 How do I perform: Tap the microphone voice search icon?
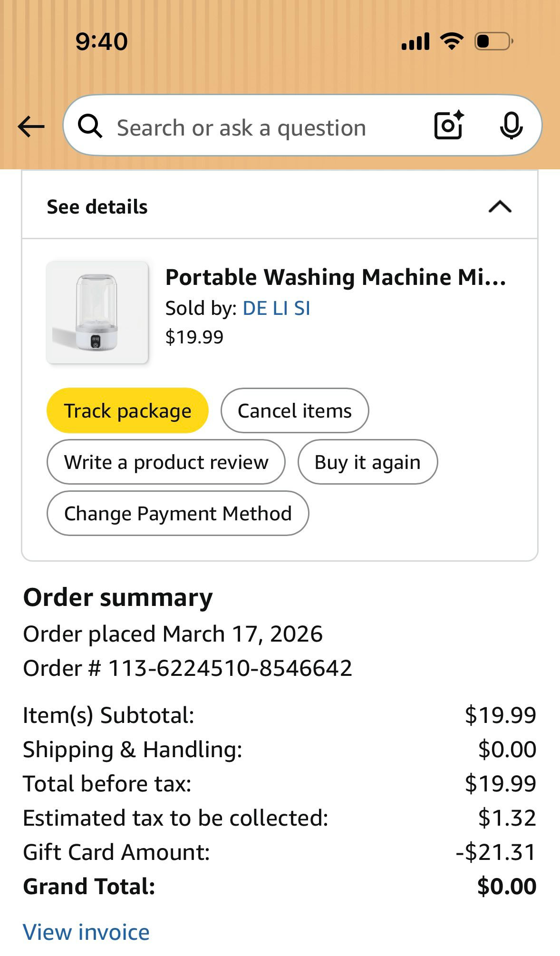pos(511,126)
